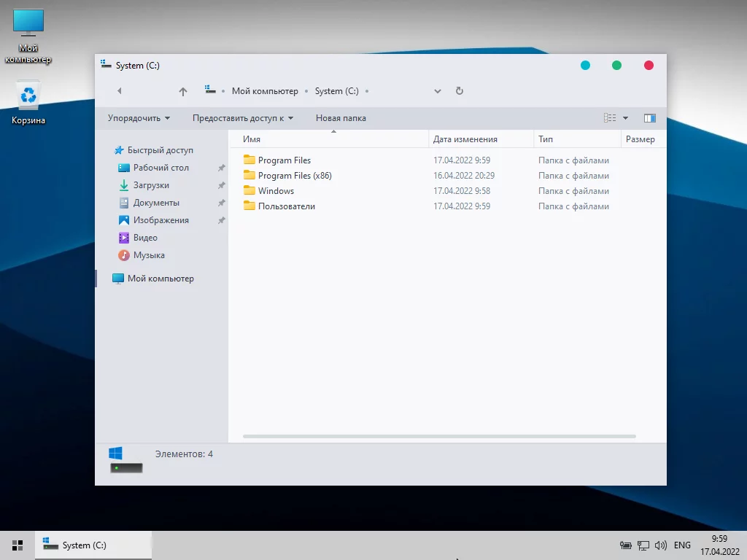Open the Упорядочить menu
This screenshot has width=747, height=560.
click(139, 118)
